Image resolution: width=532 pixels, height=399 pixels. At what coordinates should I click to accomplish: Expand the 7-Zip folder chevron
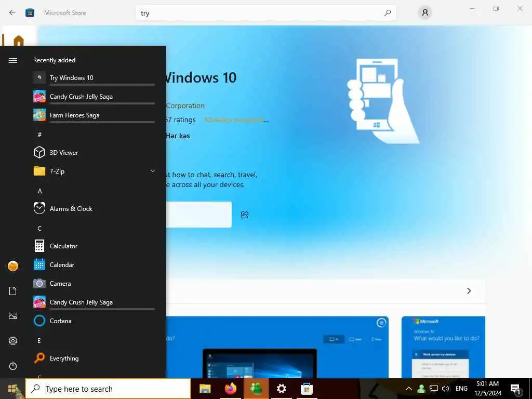click(153, 171)
